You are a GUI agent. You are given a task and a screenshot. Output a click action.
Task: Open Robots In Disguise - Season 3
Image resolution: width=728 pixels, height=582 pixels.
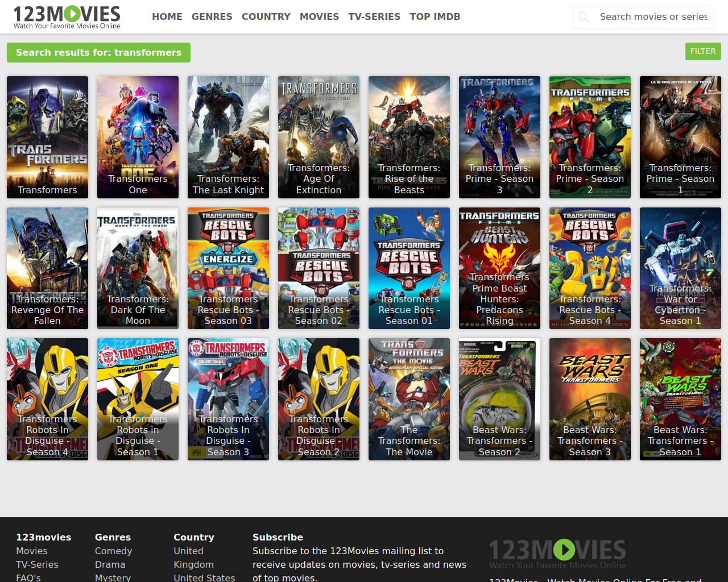(x=228, y=399)
